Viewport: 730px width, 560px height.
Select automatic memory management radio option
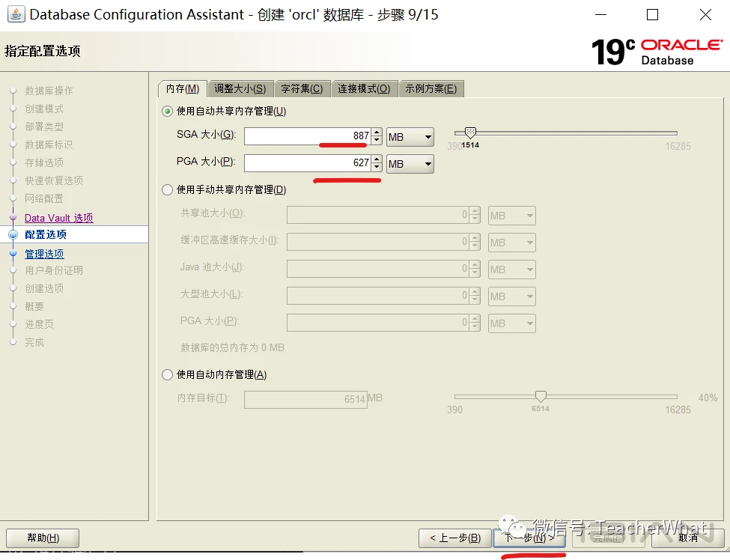[x=167, y=375]
